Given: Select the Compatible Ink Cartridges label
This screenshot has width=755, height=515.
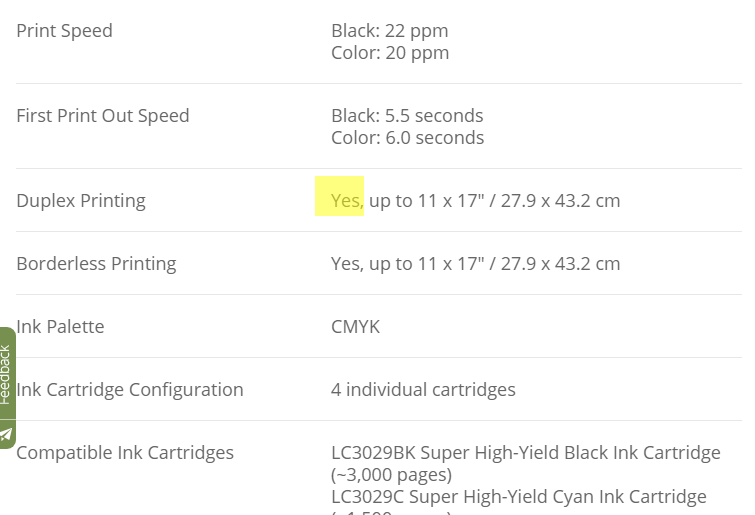Looking at the screenshot, I should (x=125, y=453).
